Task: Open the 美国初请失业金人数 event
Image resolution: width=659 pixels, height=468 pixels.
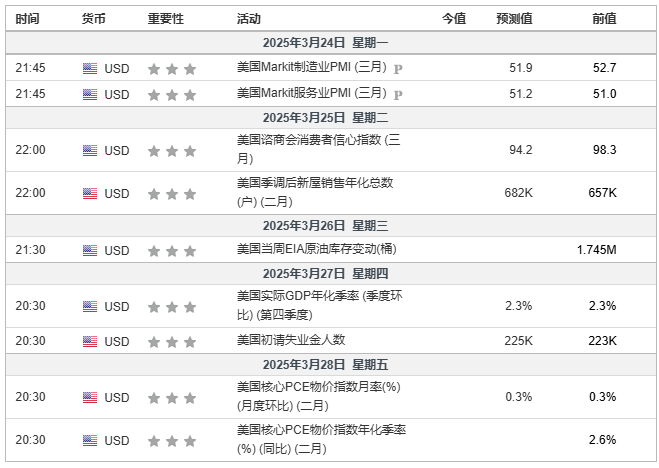Action: 290,341
